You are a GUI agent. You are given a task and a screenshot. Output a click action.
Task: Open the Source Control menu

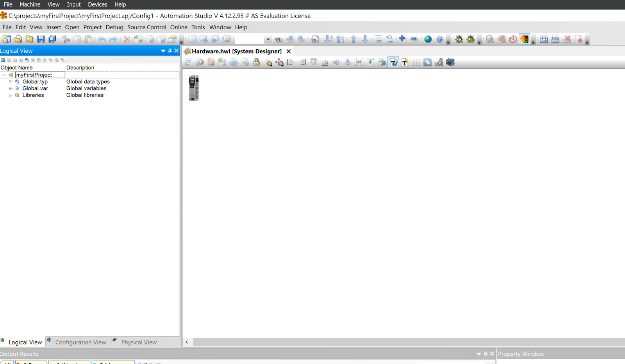click(x=147, y=27)
